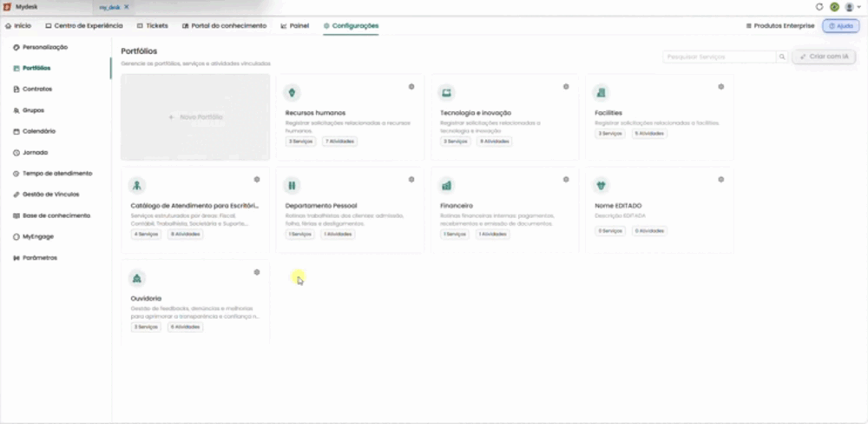Open settings gear on Facilities card
868x424 pixels.
pos(720,87)
